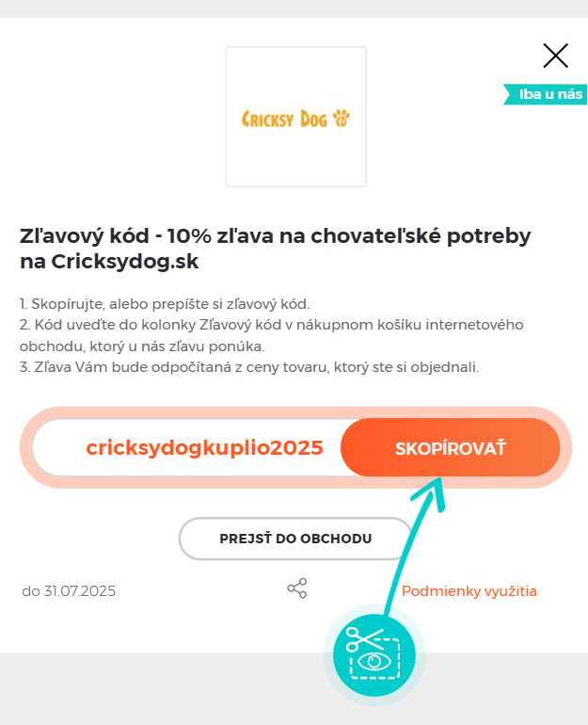Click instruction step 3 about the deducted discount

(249, 366)
